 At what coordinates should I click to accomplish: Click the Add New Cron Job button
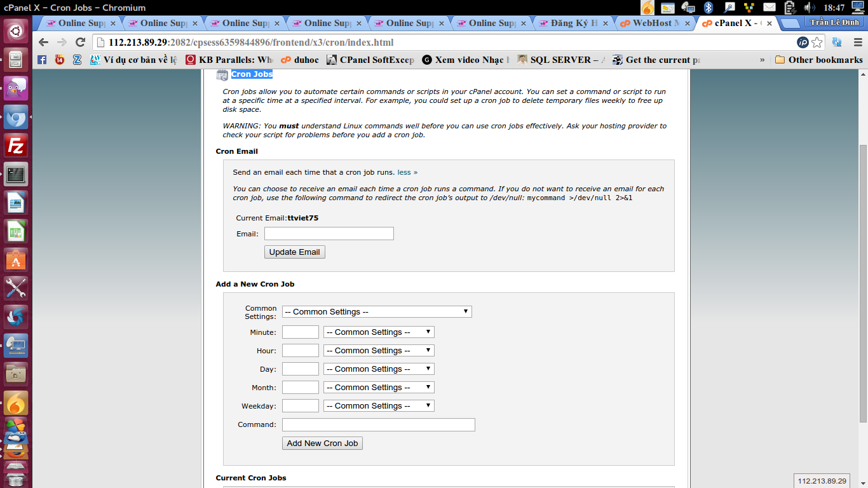[322, 444]
